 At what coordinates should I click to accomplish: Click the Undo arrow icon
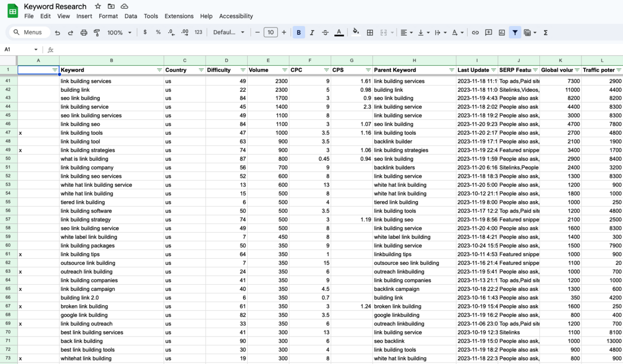click(x=57, y=33)
